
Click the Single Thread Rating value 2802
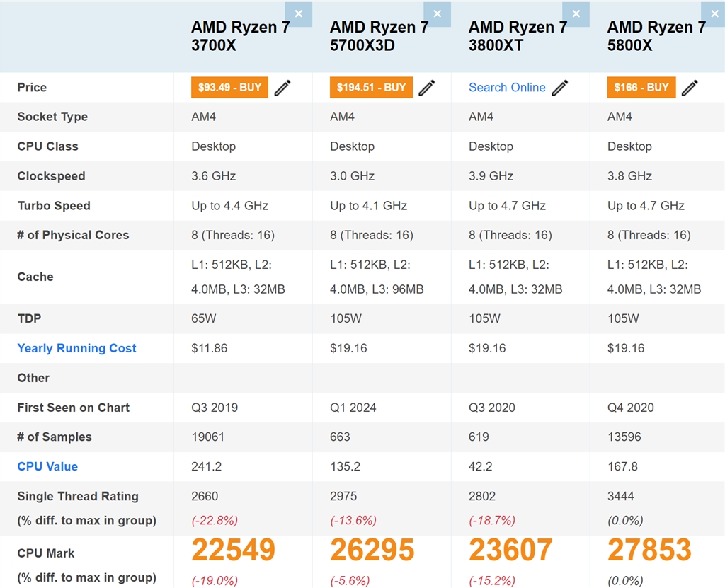[x=482, y=496]
